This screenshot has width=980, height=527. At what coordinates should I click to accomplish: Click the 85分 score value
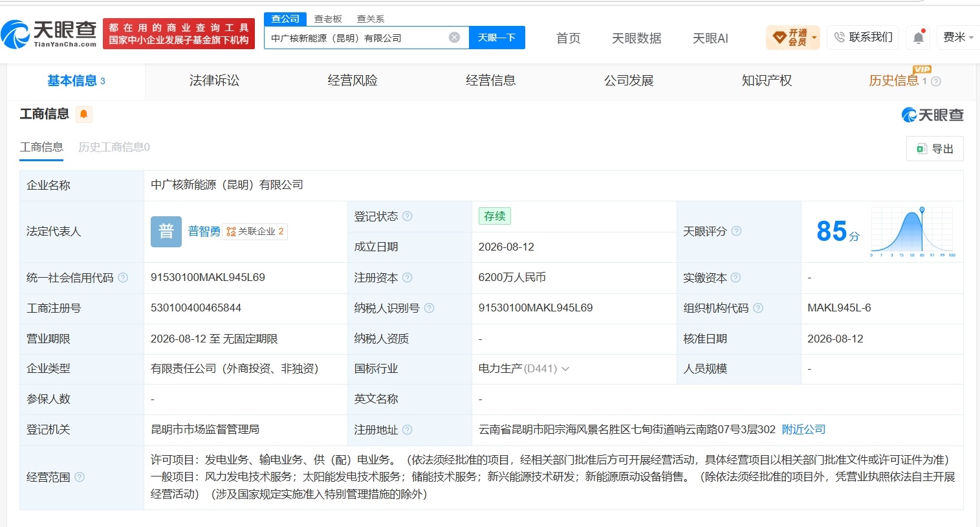coord(838,231)
